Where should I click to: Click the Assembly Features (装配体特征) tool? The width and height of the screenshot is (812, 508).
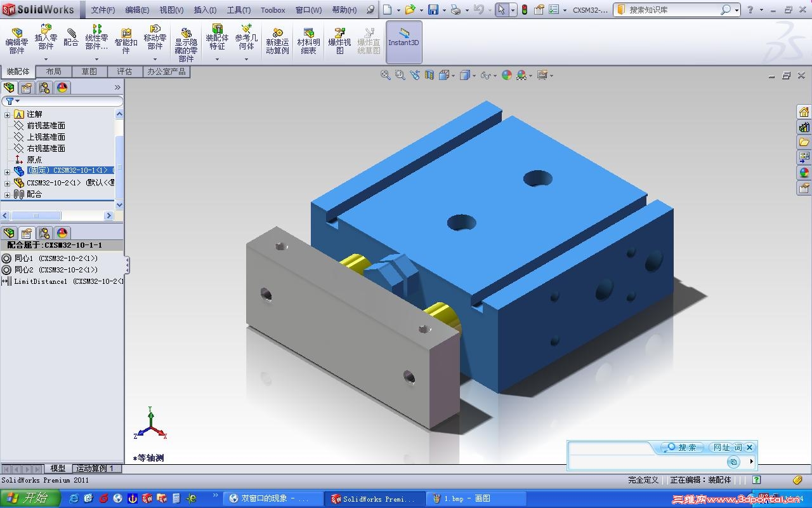pyautogui.click(x=217, y=38)
